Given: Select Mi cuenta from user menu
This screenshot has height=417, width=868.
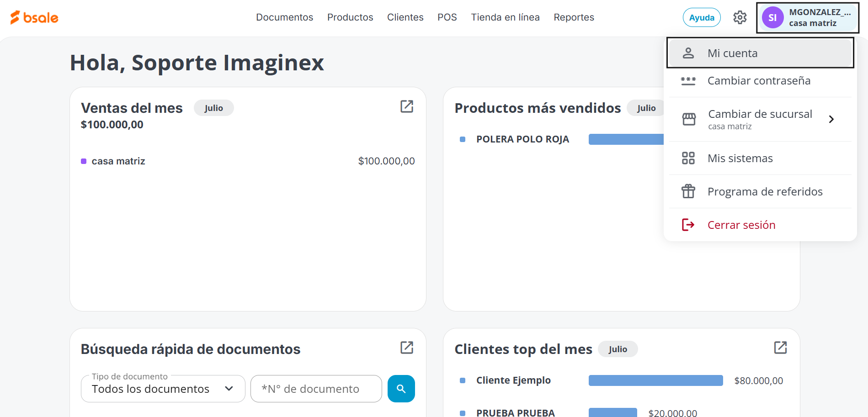Looking at the screenshot, I should click(760, 53).
